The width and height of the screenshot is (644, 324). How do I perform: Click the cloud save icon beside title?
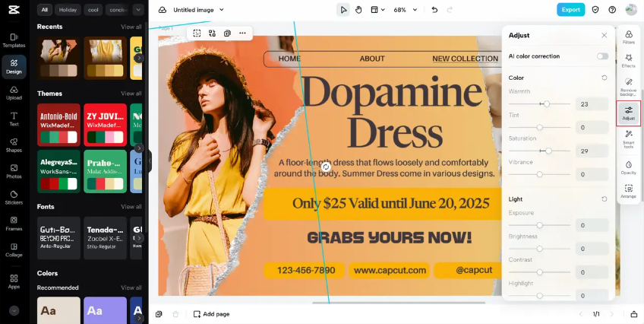point(163,10)
